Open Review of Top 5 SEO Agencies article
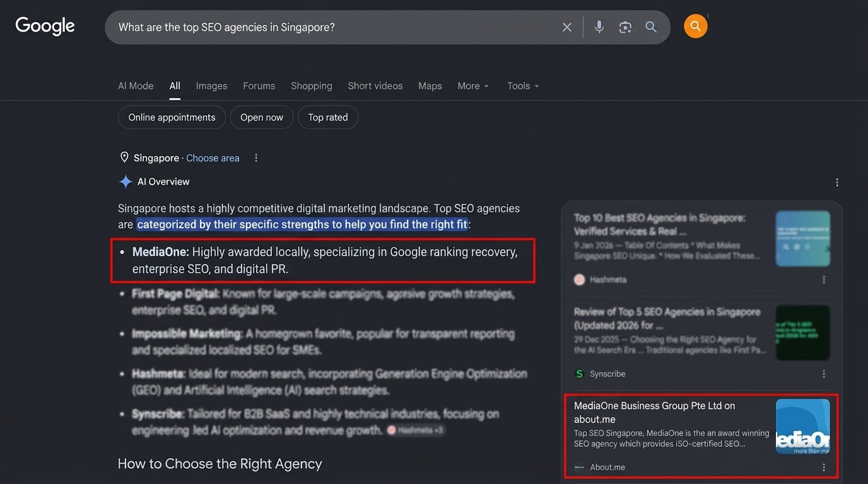The width and height of the screenshot is (868, 484). pyautogui.click(x=667, y=318)
